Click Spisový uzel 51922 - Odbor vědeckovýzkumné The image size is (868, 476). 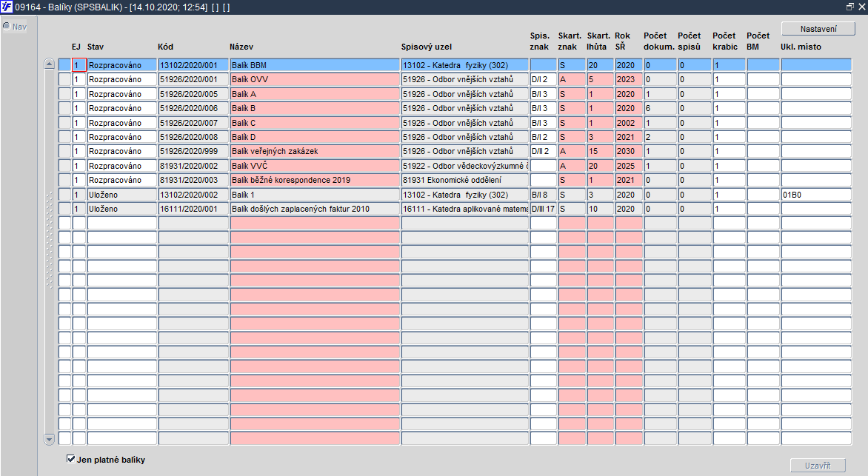(x=465, y=166)
